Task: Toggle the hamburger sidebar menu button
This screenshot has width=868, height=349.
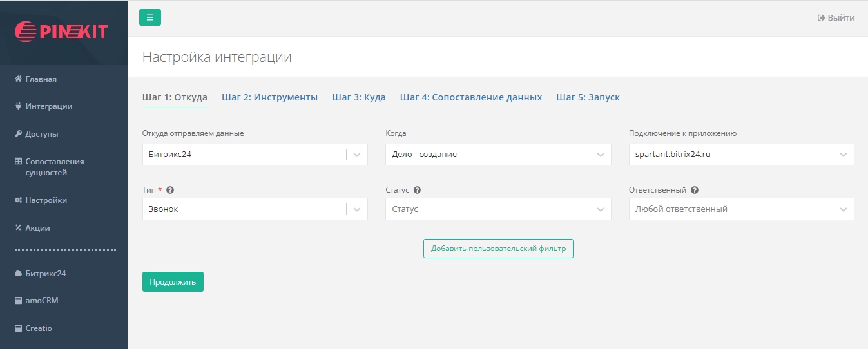Action: click(150, 17)
